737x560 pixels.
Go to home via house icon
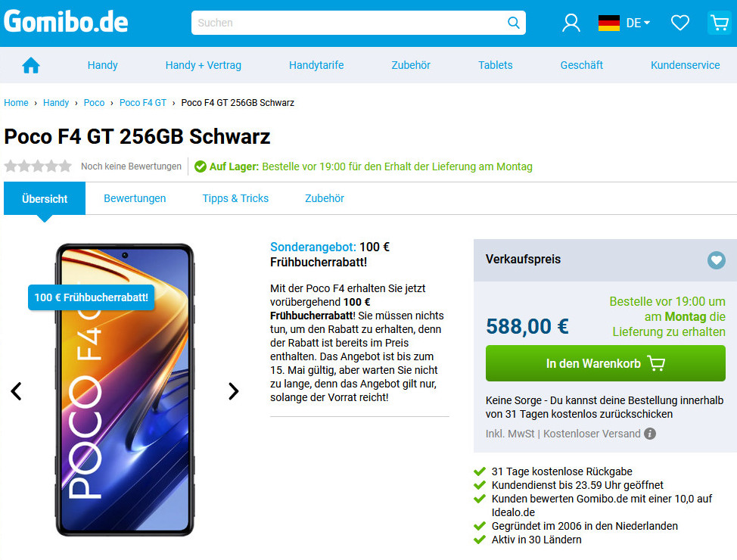coord(31,65)
